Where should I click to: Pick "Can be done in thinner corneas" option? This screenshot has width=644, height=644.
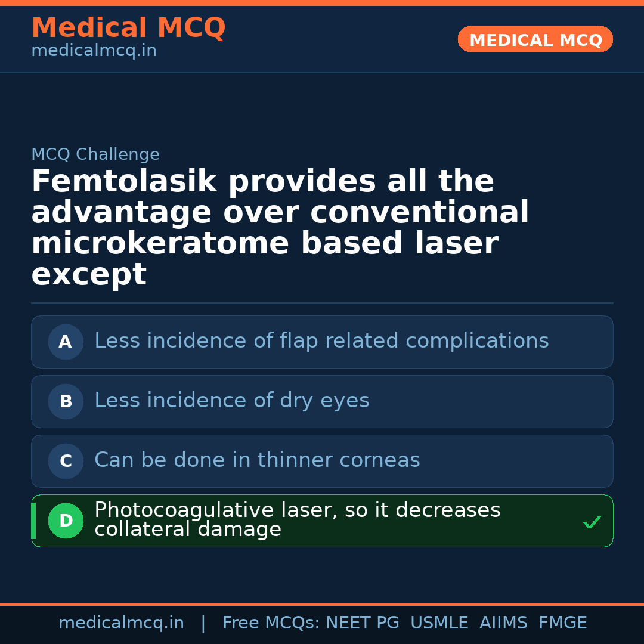point(257,460)
